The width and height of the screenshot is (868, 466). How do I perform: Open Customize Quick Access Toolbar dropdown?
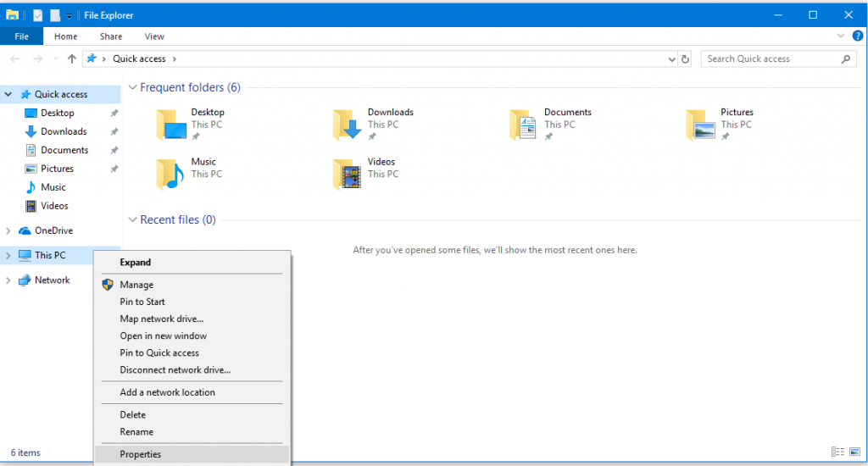tap(70, 16)
